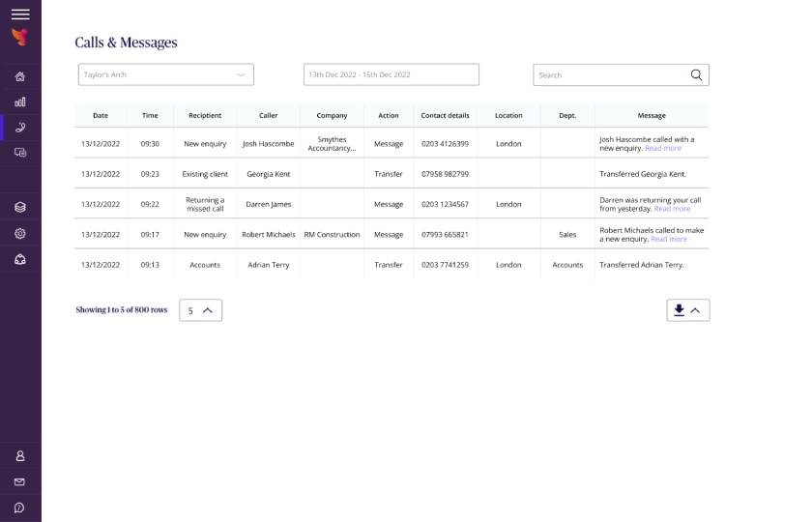Click the download arrow icon
The image size is (812, 522).
[x=679, y=310]
